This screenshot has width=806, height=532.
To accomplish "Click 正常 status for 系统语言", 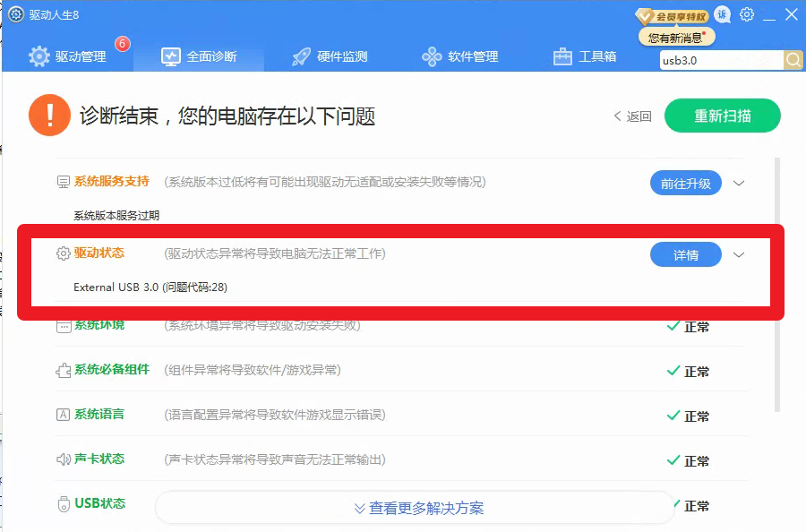I will click(x=689, y=416).
